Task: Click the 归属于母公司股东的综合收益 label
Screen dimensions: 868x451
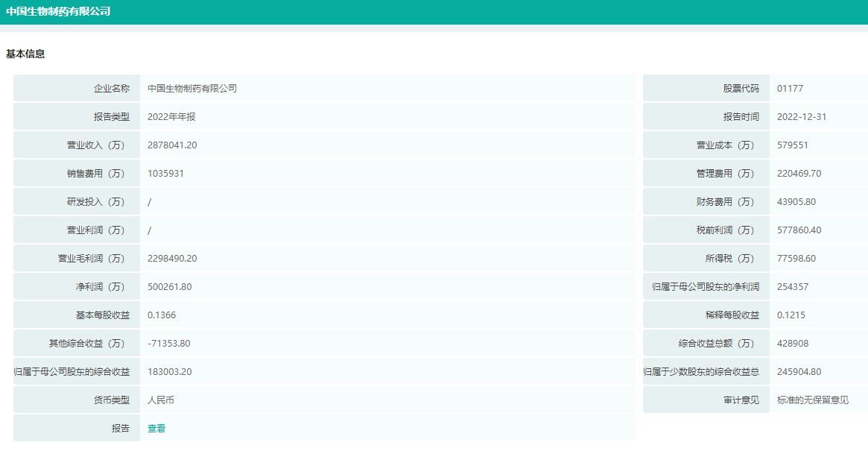Action: click(x=72, y=371)
